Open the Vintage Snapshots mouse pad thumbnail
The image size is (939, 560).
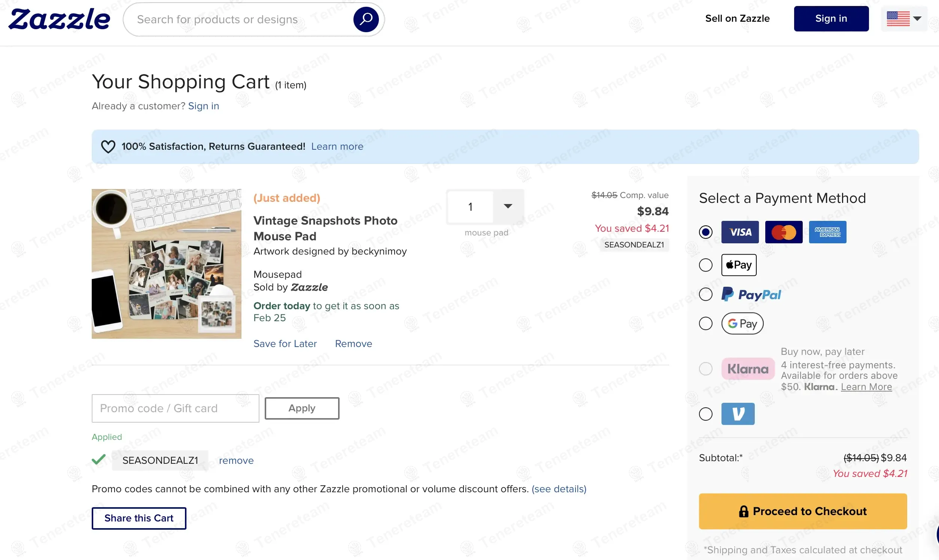click(x=167, y=264)
